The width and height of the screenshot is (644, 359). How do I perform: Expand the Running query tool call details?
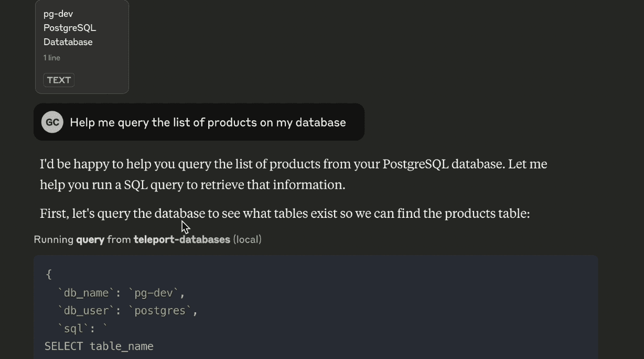pyautogui.click(x=147, y=239)
